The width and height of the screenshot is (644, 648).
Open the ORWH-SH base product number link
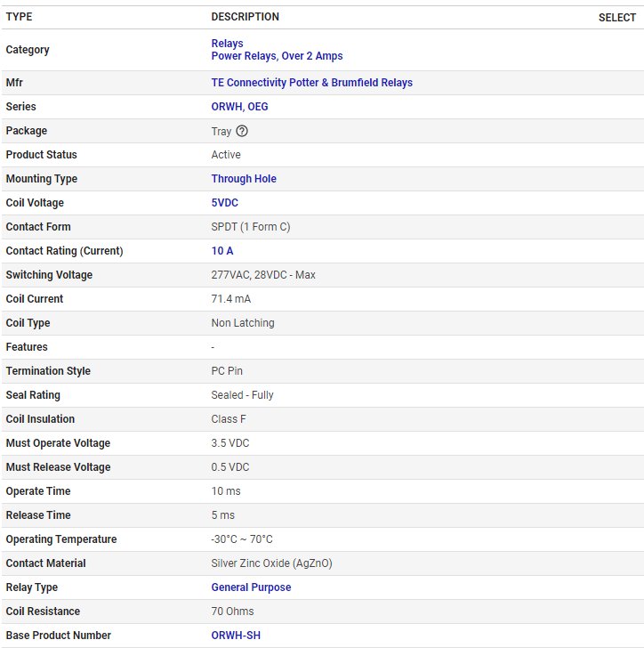pos(236,636)
